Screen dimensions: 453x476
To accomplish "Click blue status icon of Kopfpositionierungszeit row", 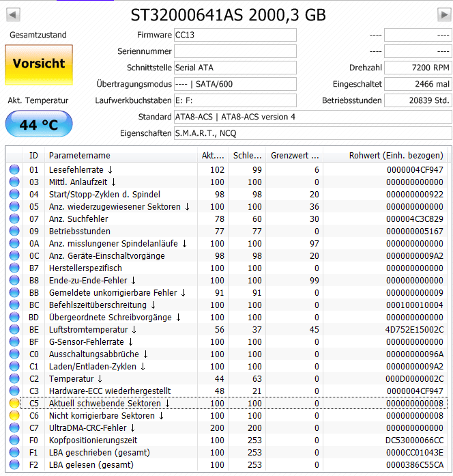I will tap(14, 440).
